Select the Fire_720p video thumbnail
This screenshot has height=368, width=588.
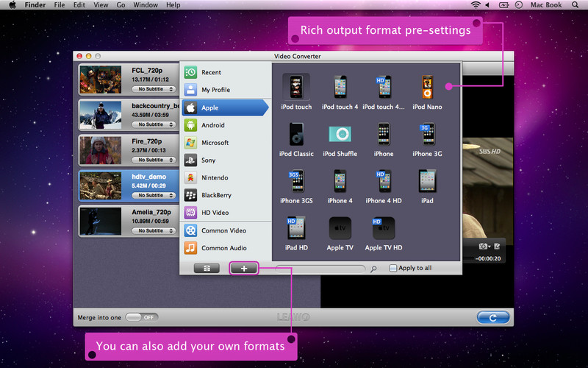click(101, 151)
